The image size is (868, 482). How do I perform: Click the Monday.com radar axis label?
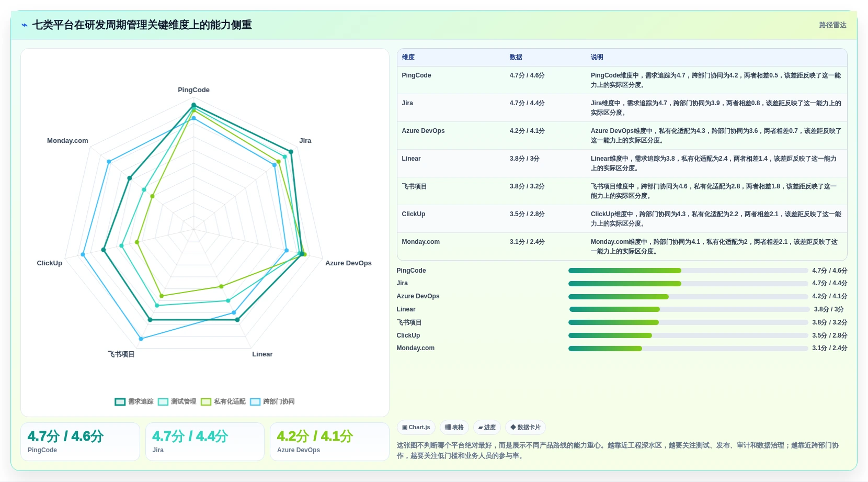67,141
